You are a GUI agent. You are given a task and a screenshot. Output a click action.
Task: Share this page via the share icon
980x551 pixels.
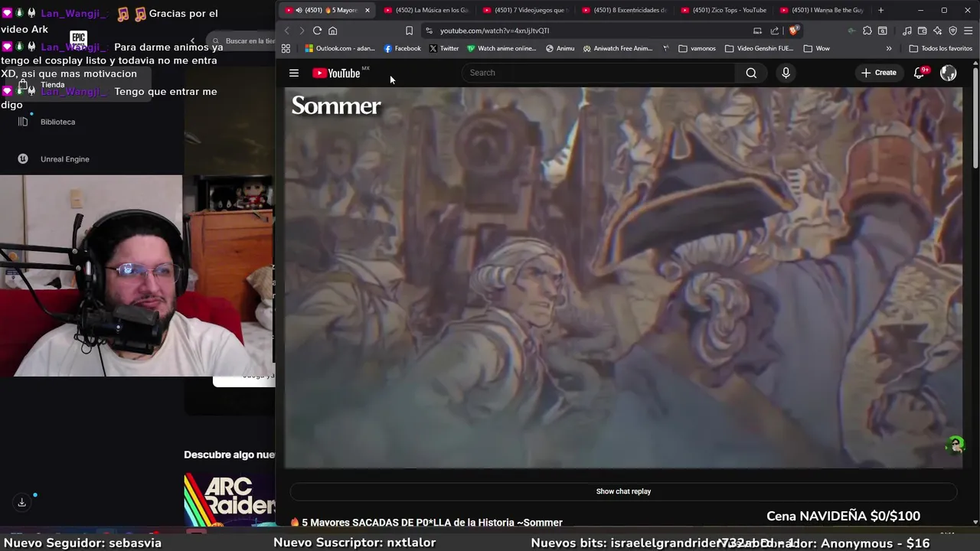[x=775, y=31]
